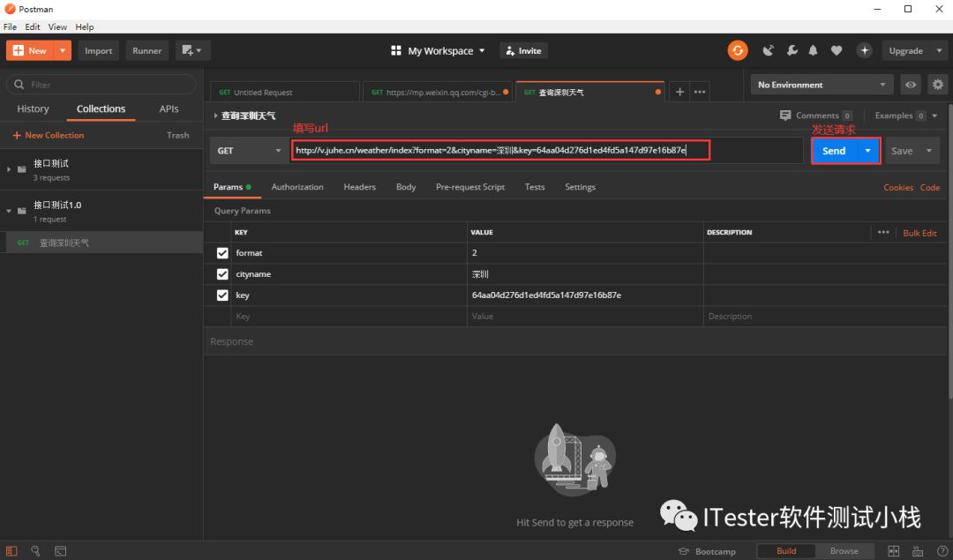The width and height of the screenshot is (953, 560).
Task: Open the capture requests satellite icon
Action: click(x=769, y=50)
